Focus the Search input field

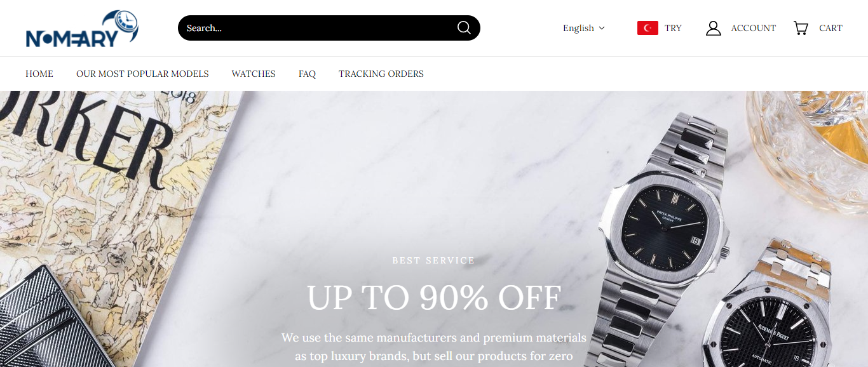[318, 28]
